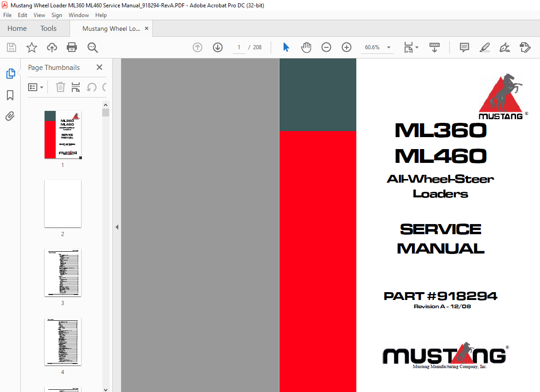Select blank page 2 thumbnail
540x392 pixels.
click(x=63, y=203)
